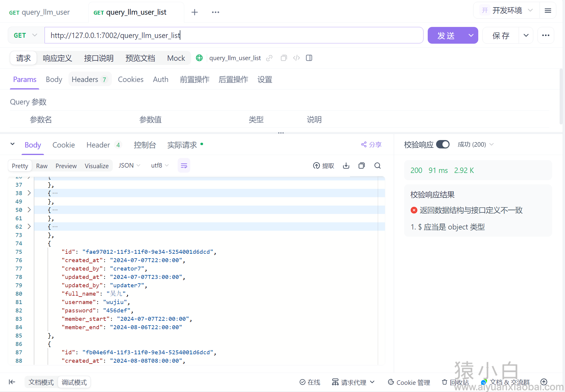Open the GET method dropdown
Image resolution: width=565 pixels, height=392 pixels.
point(26,35)
